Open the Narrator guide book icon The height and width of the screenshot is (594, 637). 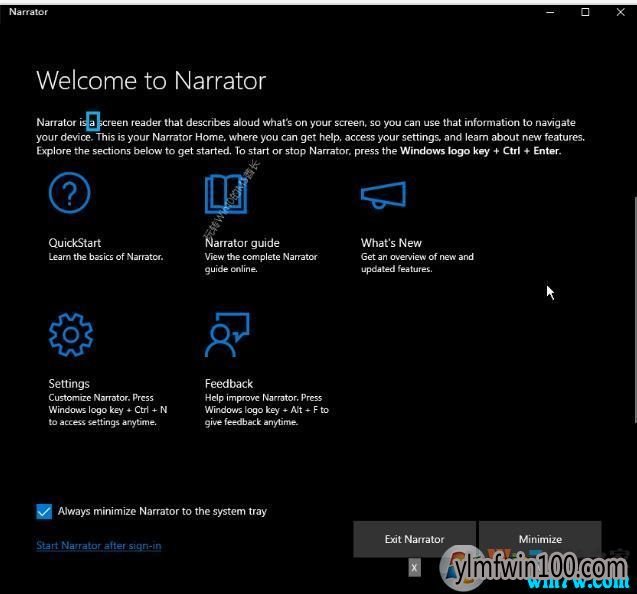click(226, 194)
